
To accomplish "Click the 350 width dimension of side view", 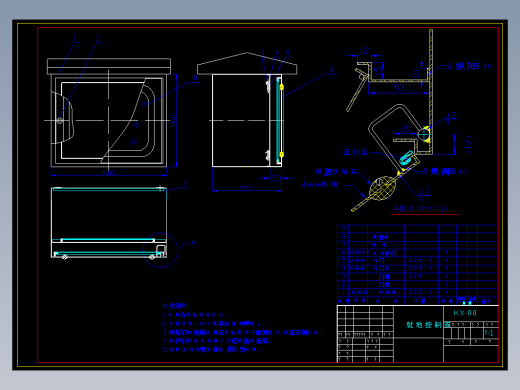I will pyautogui.click(x=246, y=188).
